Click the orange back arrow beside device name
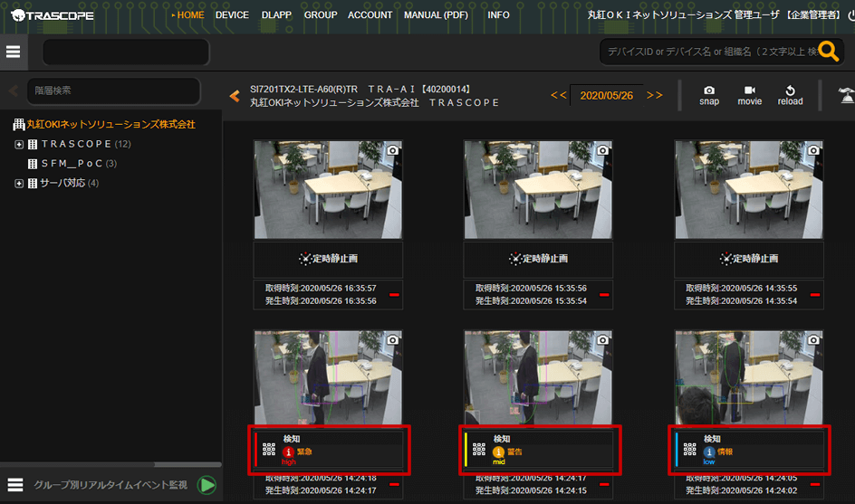 click(x=235, y=96)
